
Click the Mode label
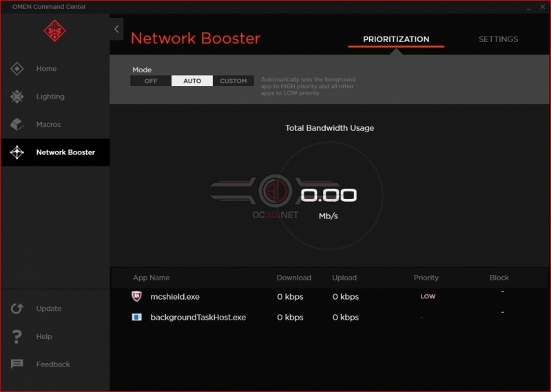tap(142, 70)
